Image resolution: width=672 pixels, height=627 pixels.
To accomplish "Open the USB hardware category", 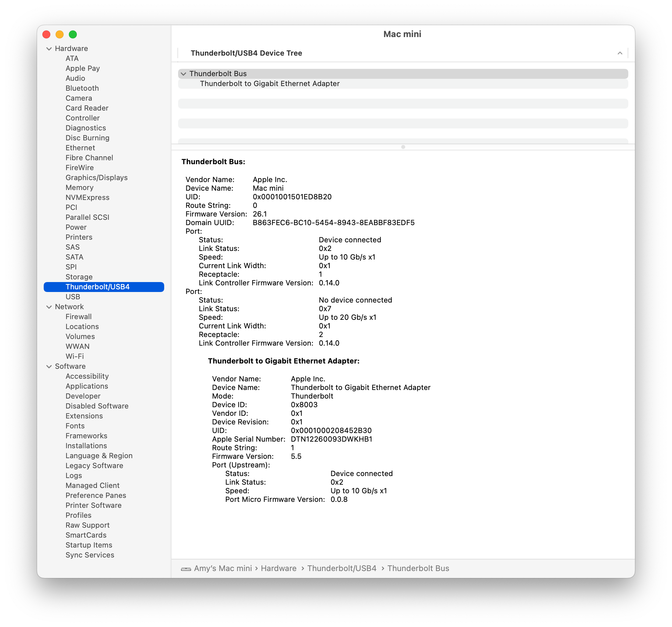I will [x=73, y=297].
